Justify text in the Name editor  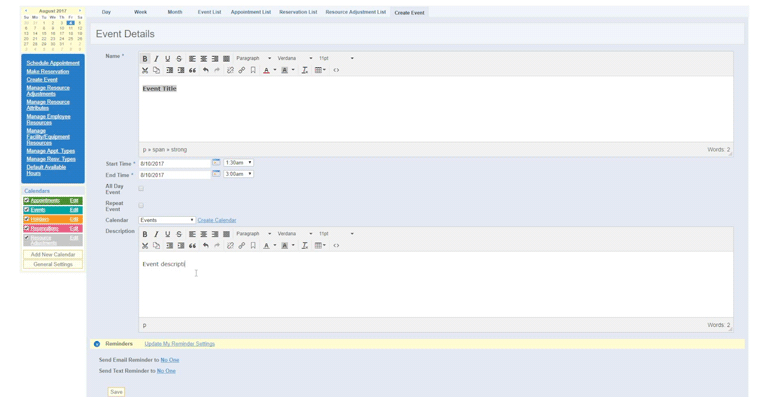(226, 59)
